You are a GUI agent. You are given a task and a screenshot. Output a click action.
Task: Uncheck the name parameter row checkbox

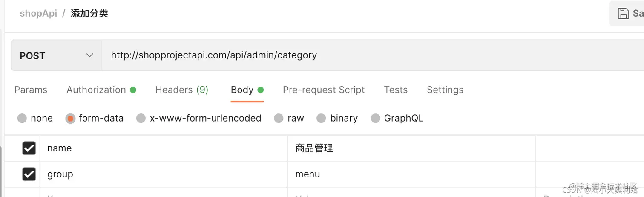(x=29, y=148)
